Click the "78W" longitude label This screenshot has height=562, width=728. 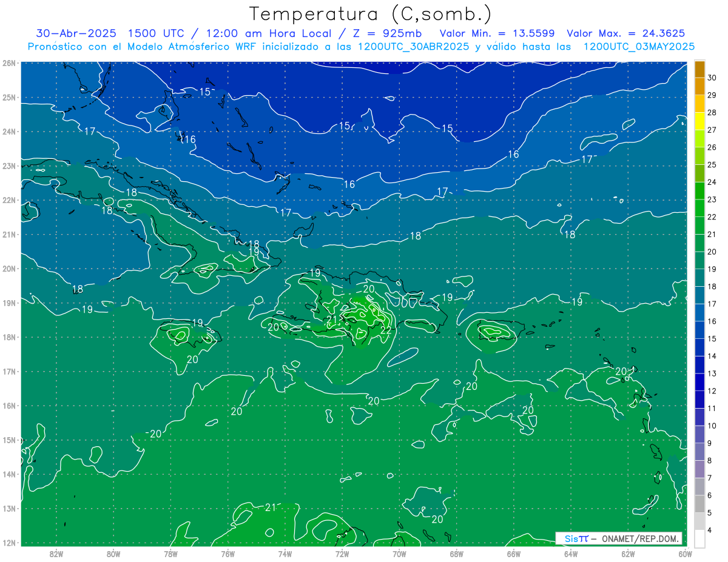pos(170,553)
